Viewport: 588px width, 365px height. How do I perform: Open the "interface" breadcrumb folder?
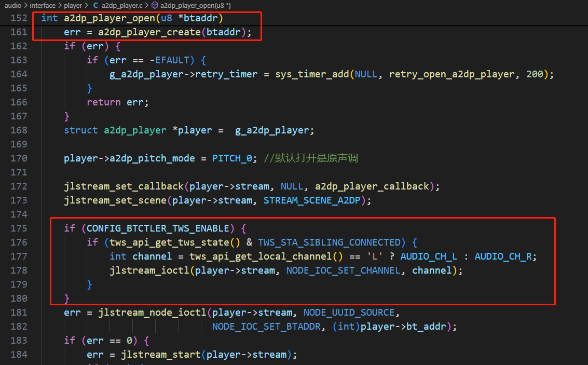pos(43,6)
